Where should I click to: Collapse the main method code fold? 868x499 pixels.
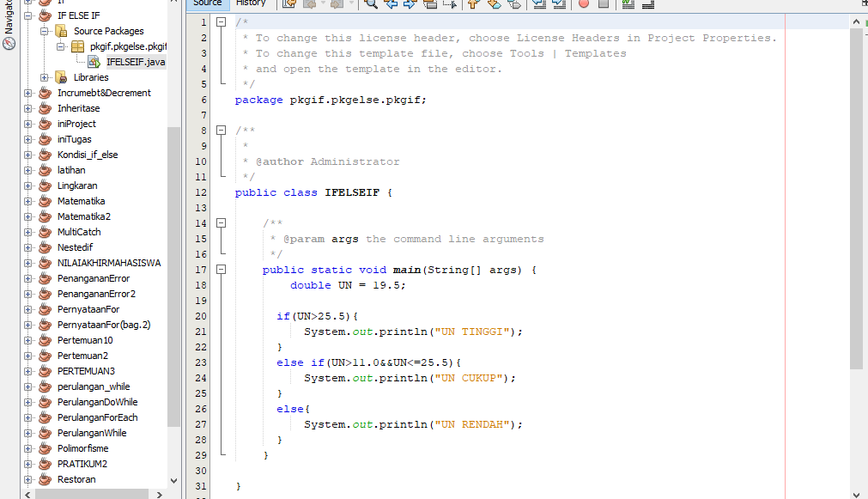point(221,269)
